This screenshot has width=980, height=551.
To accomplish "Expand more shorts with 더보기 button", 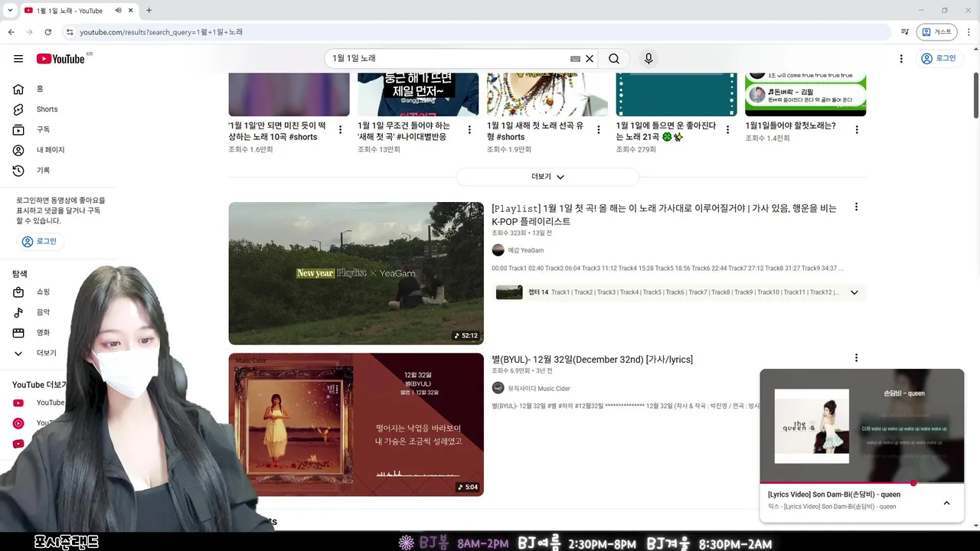I will click(547, 177).
